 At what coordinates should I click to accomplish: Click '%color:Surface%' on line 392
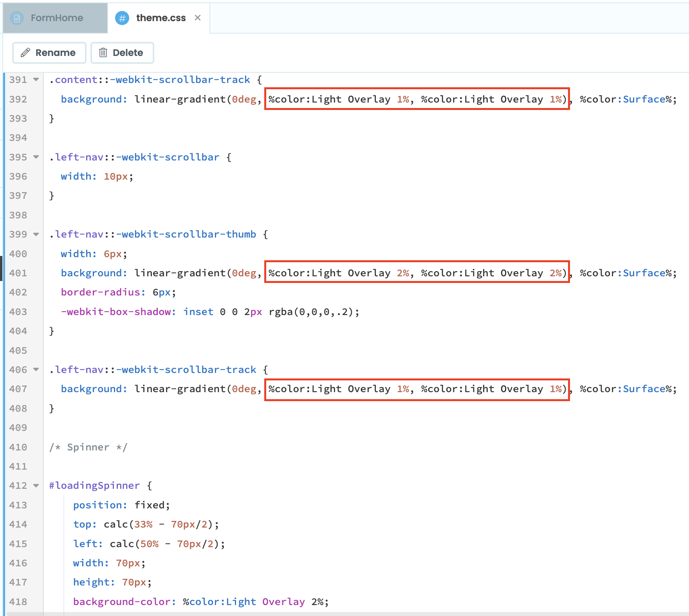[626, 99]
